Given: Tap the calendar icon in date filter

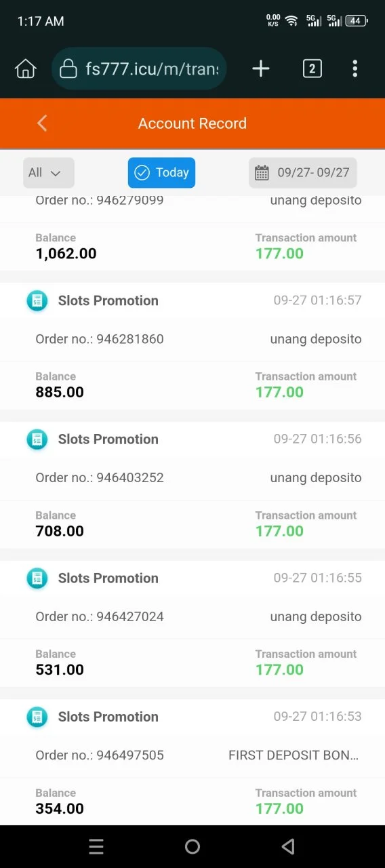Looking at the screenshot, I should tap(262, 173).
